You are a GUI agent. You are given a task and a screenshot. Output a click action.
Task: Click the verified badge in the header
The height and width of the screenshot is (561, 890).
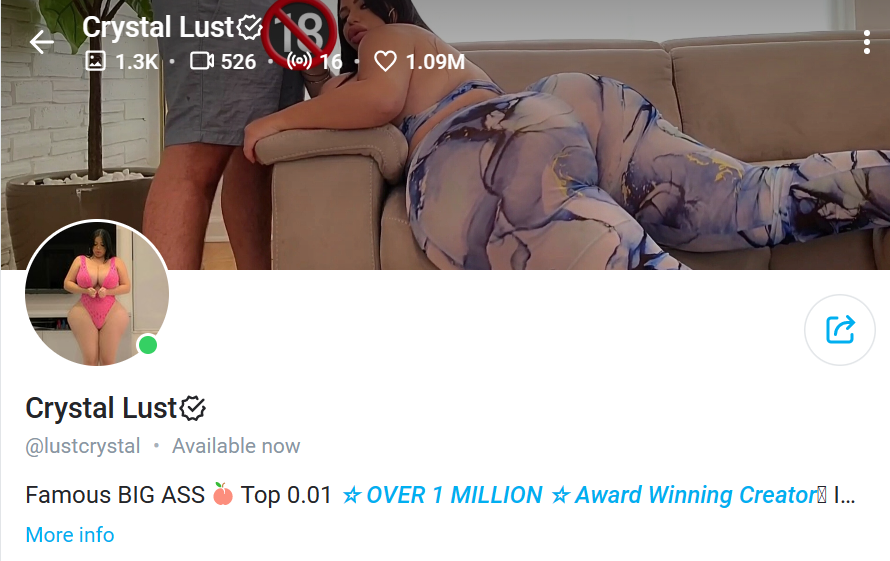click(249, 27)
